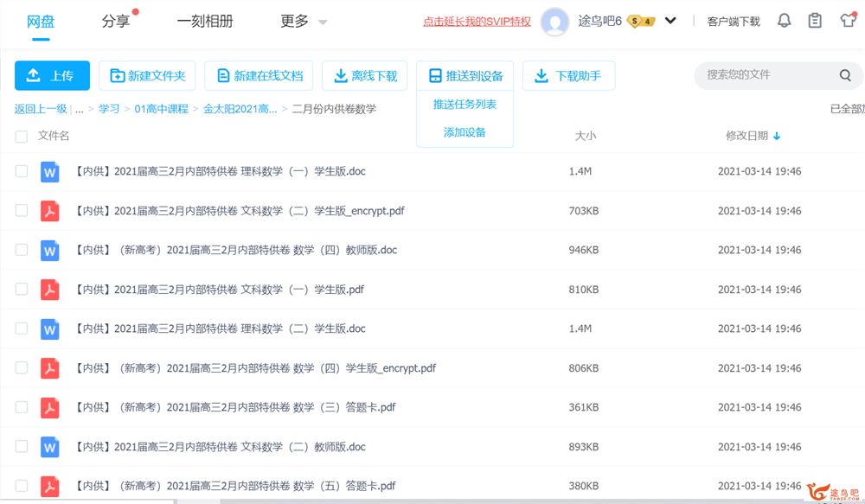This screenshot has width=865, height=504.
Task: Check the box for 理科数学（二）学生版.doc
Action: coord(22,329)
